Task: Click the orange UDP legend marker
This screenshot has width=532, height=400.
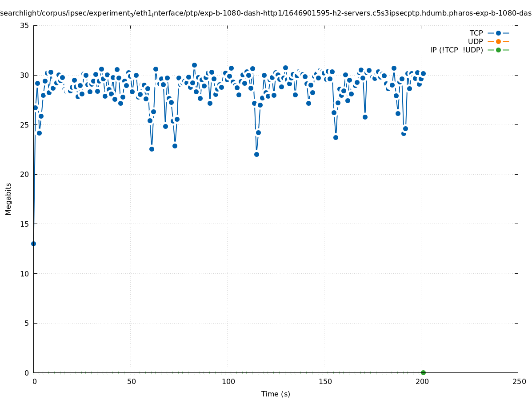Action: coord(498,41)
